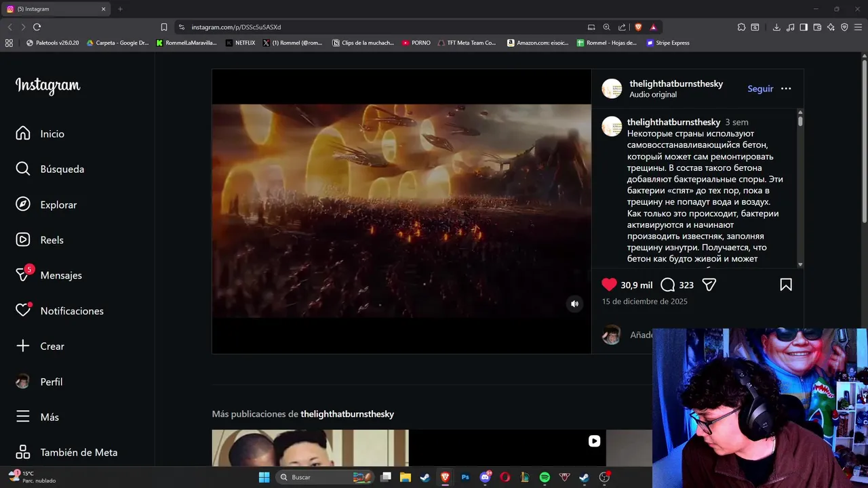
Task: Open Photoshop from taskbar
Action: [x=465, y=477]
